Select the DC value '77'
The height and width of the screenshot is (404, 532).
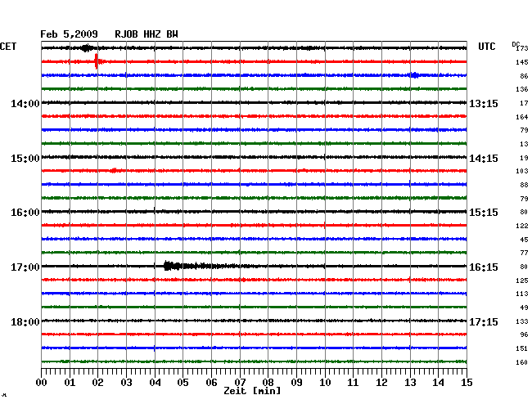pyautogui.click(x=524, y=253)
